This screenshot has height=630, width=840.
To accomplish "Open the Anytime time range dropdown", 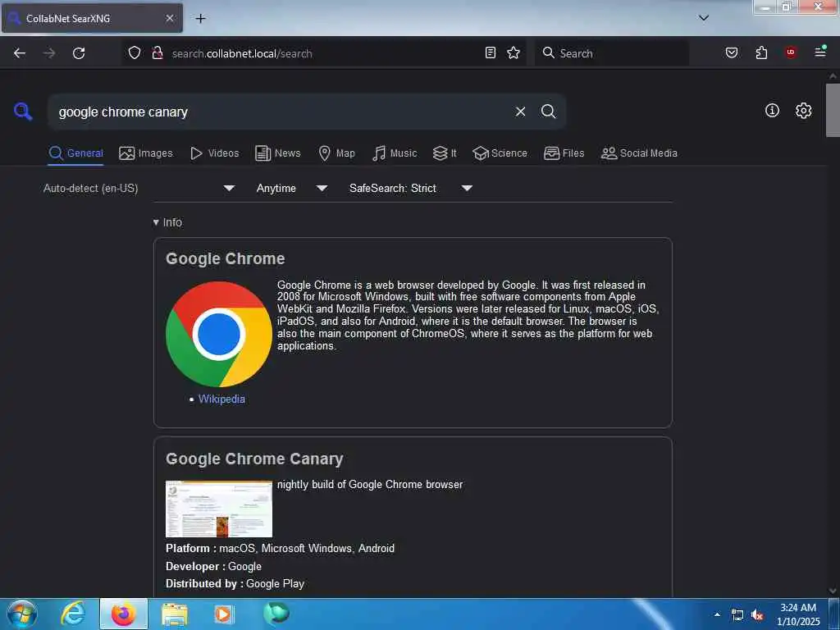I will [292, 188].
